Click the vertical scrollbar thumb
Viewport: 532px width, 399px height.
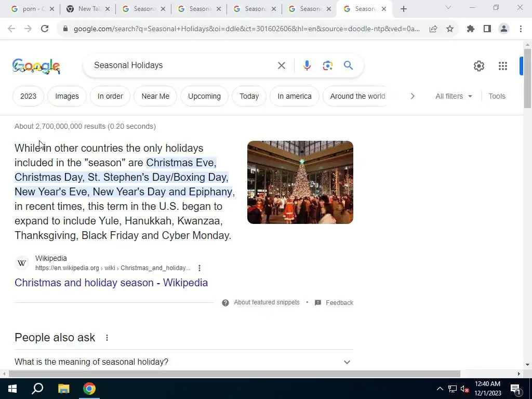point(527,79)
